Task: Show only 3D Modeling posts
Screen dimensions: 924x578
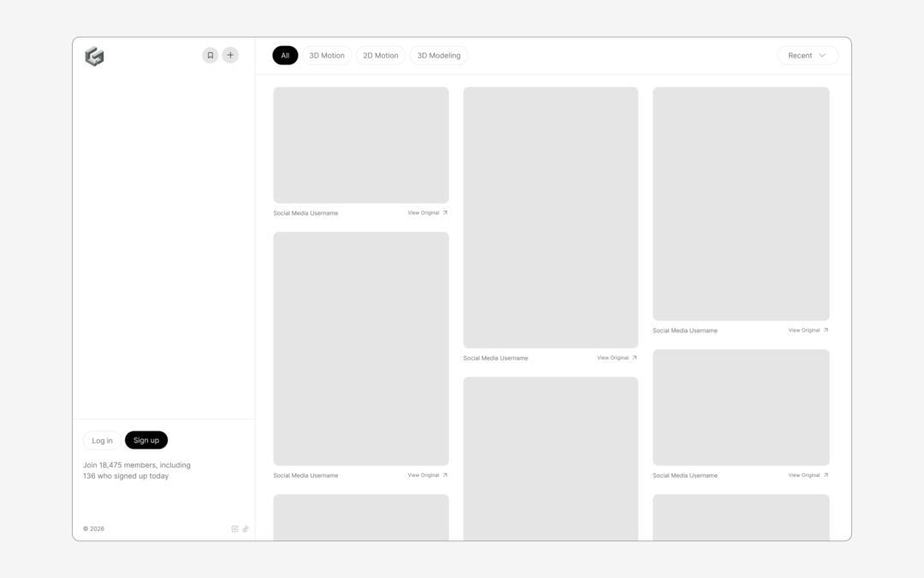Action: point(439,56)
